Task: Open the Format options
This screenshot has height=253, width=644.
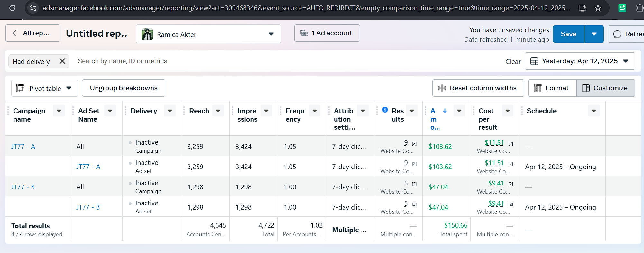Action: pos(552,88)
